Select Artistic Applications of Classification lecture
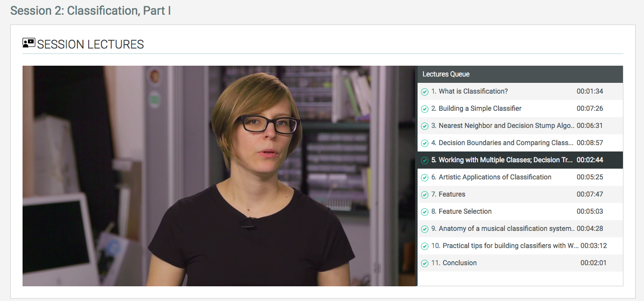Viewport: 644px width, 301px height. tap(495, 177)
